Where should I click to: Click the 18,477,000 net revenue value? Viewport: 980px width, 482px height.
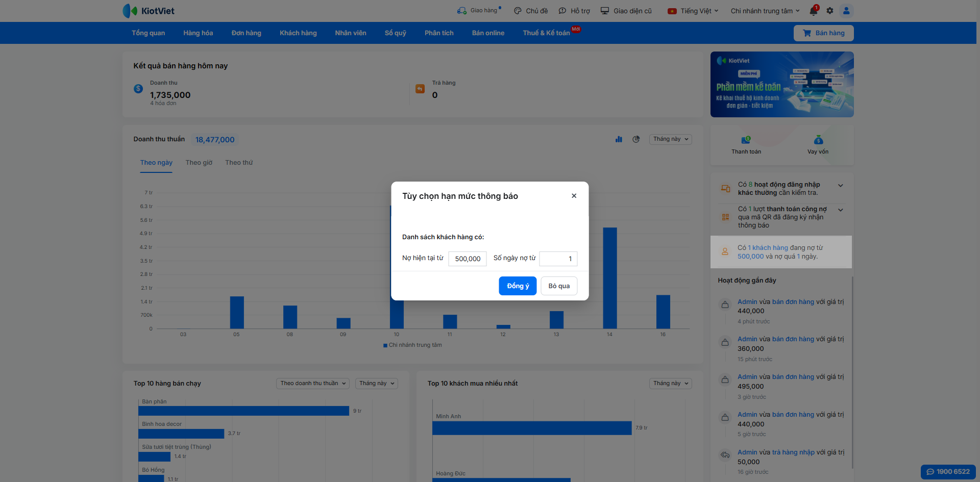[215, 140]
